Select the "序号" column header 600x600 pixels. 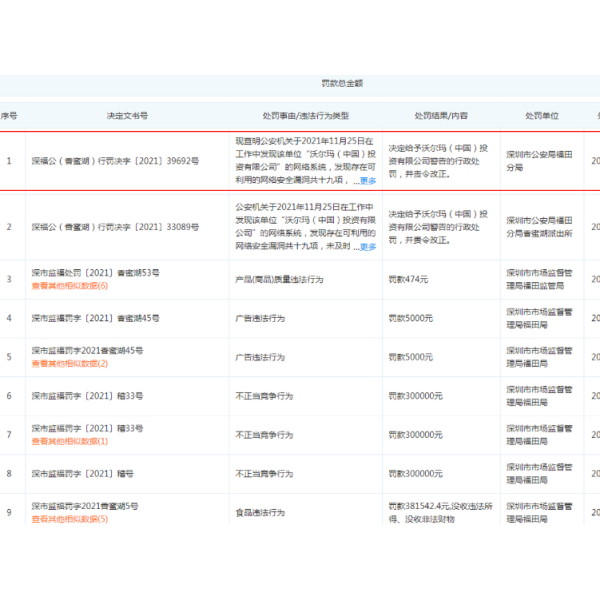pos(9,116)
